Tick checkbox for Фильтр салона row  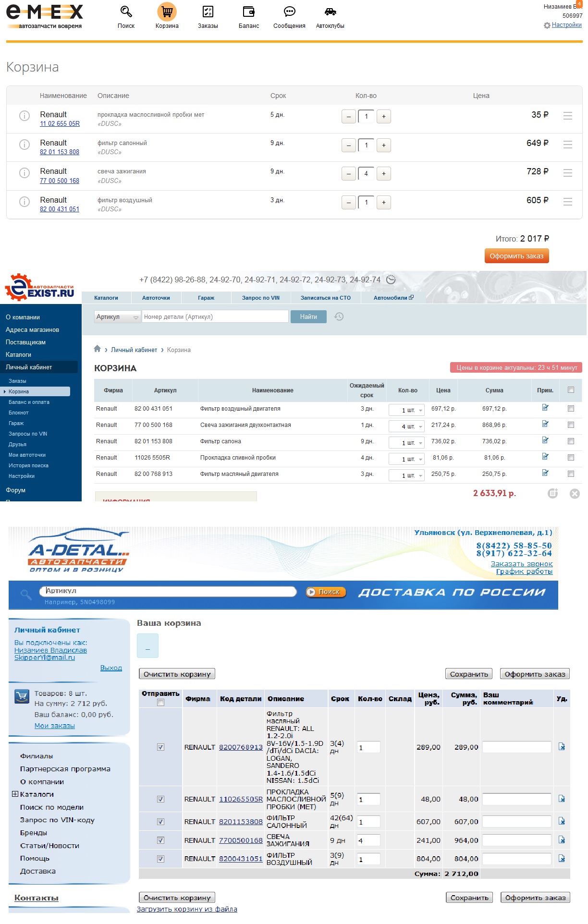571,441
